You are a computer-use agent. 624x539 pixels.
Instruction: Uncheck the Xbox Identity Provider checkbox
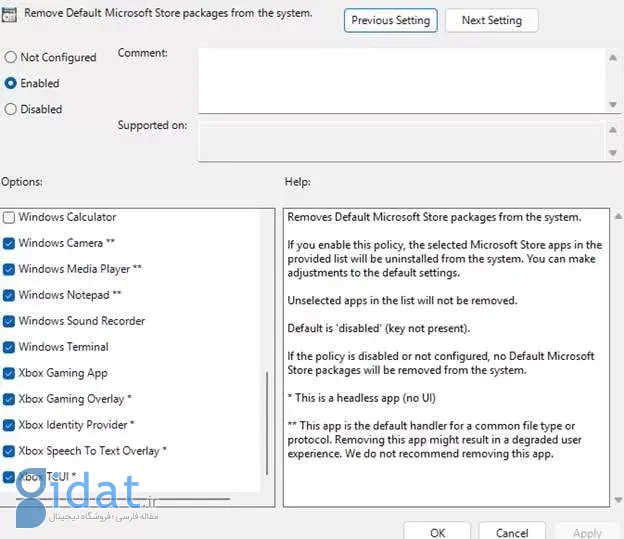9,426
